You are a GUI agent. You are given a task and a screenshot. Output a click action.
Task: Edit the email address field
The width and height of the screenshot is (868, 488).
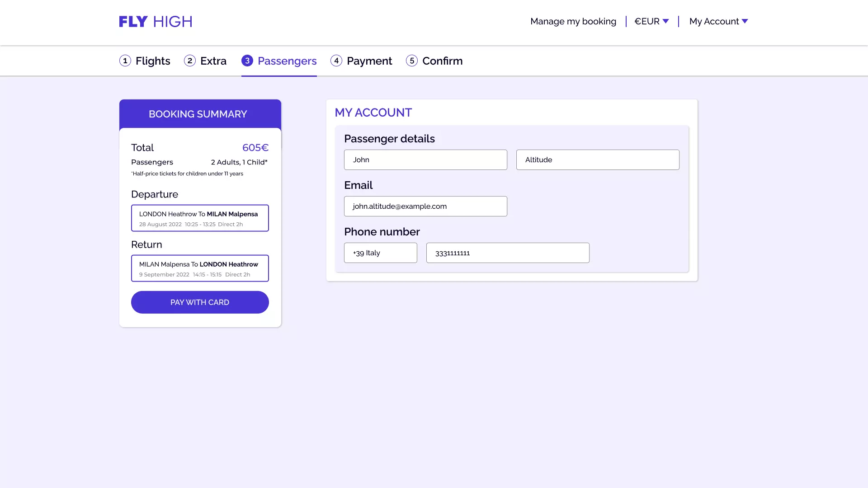pos(425,206)
